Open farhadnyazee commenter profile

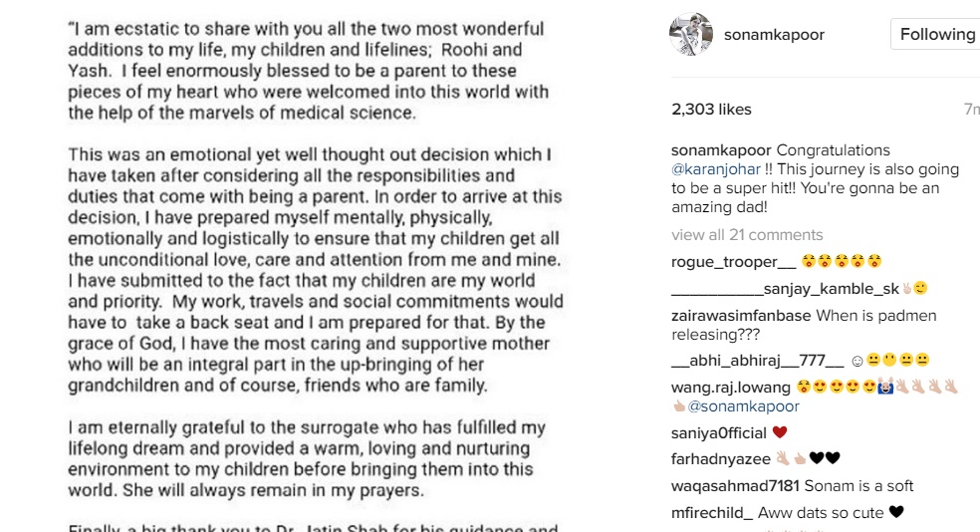coord(721,459)
